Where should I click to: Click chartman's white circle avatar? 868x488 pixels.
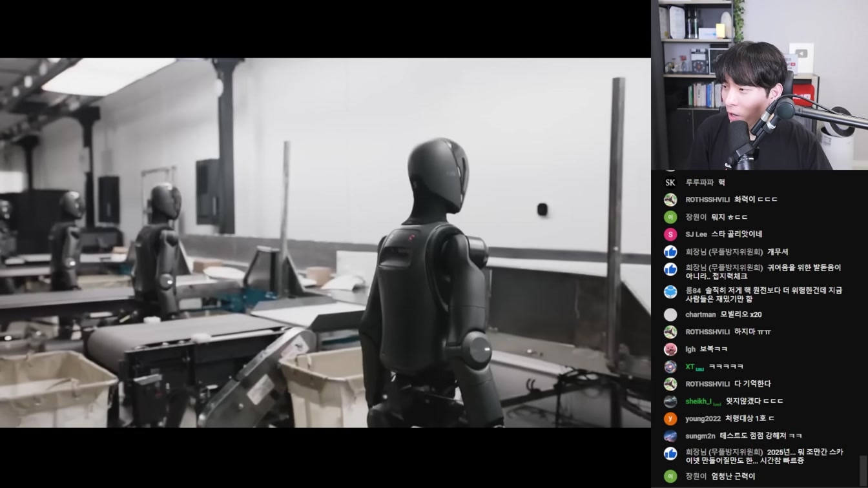click(x=670, y=314)
